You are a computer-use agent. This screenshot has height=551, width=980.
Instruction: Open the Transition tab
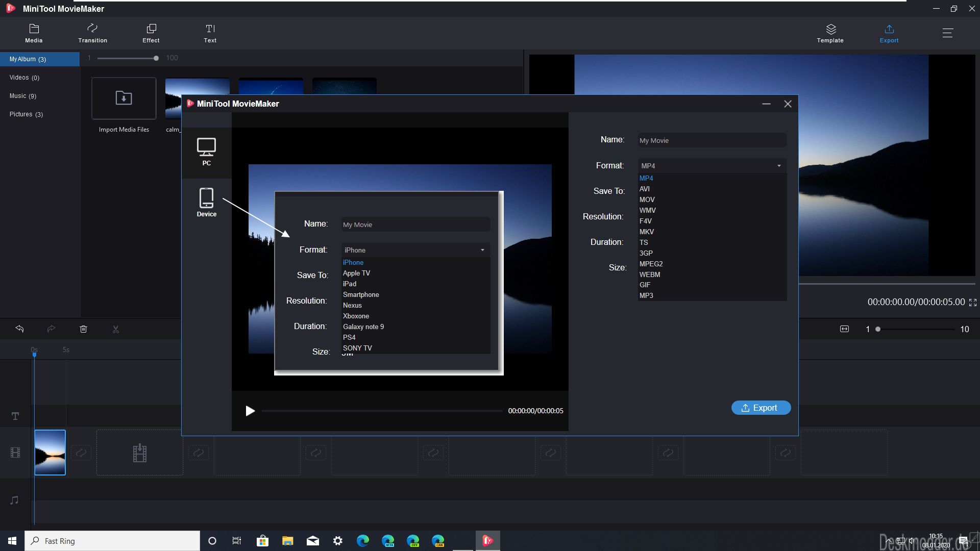click(x=92, y=33)
